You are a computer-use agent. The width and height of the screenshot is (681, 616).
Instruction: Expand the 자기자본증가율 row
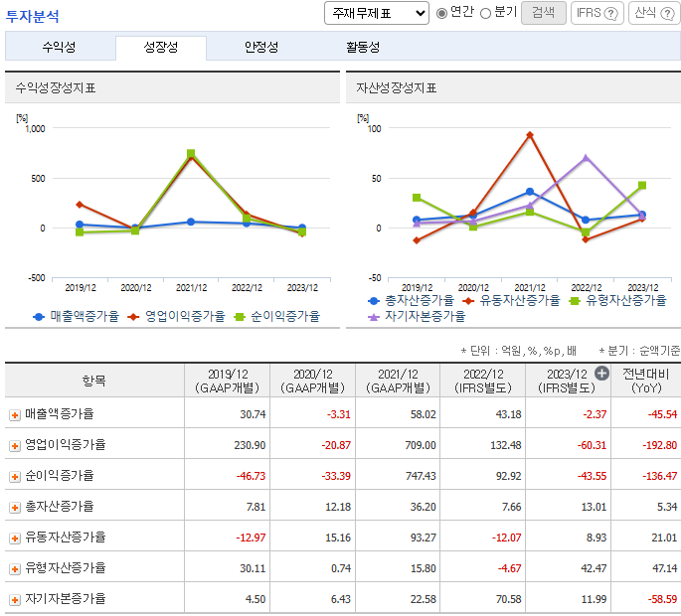pos(14,600)
